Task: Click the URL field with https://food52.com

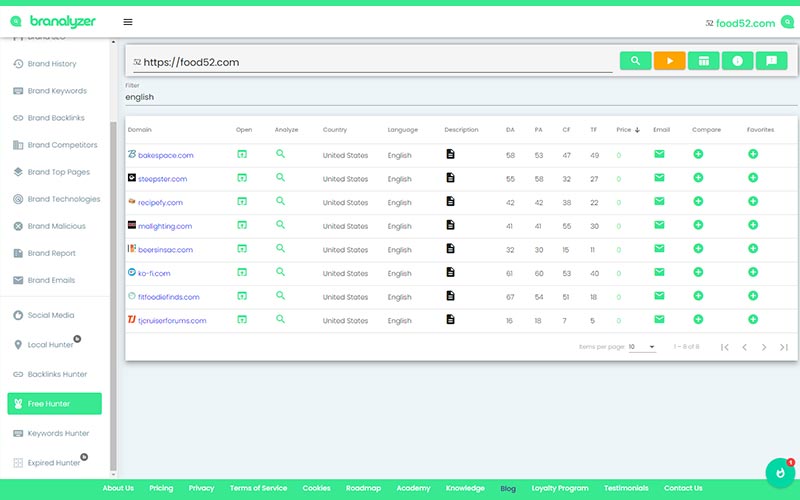Action: pos(372,62)
